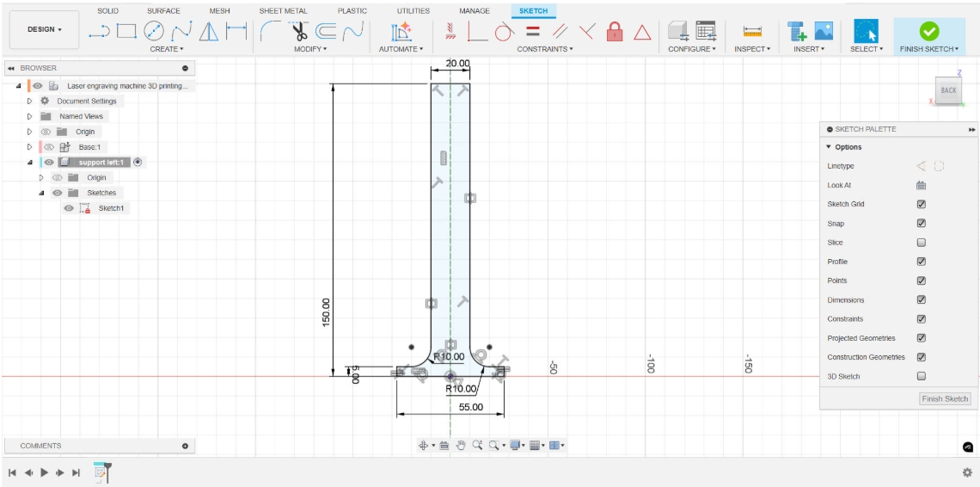The image size is (980, 487).
Task: Switch to the SOLID tab
Action: pyautogui.click(x=107, y=10)
